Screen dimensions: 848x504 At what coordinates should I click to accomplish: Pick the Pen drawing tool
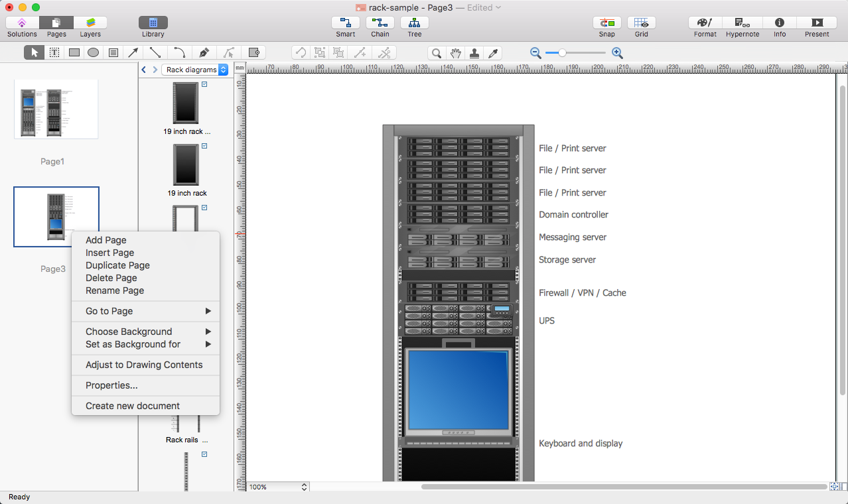(x=204, y=53)
